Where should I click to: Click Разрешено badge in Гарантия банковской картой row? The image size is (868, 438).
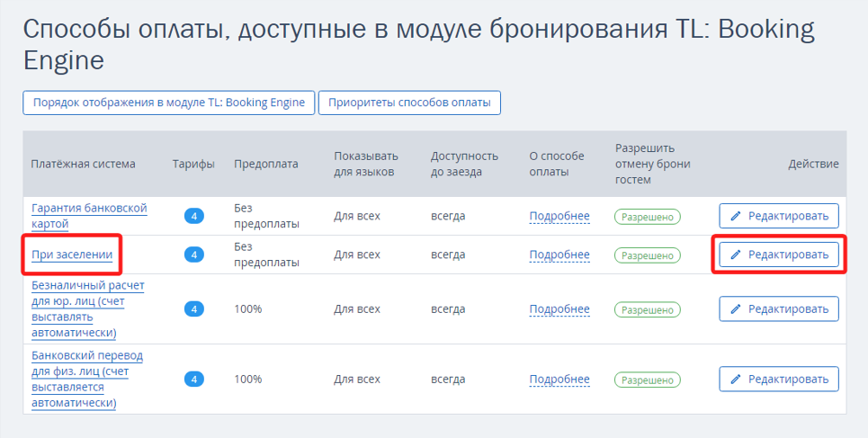coord(648,217)
